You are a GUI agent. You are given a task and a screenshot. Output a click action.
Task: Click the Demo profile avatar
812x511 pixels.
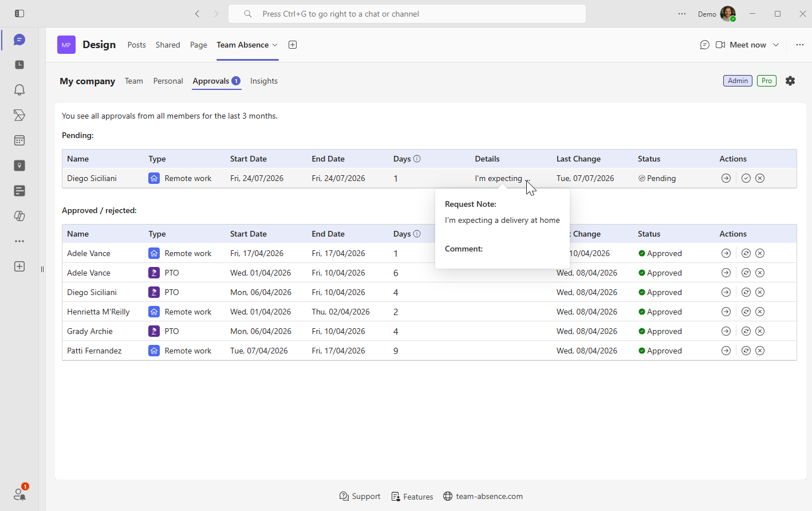coord(728,14)
